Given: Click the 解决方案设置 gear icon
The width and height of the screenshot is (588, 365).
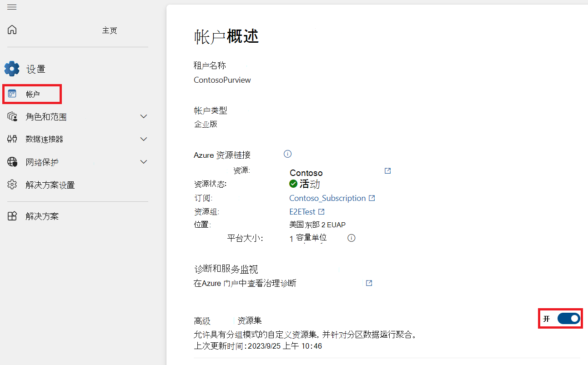Looking at the screenshot, I should (12, 185).
